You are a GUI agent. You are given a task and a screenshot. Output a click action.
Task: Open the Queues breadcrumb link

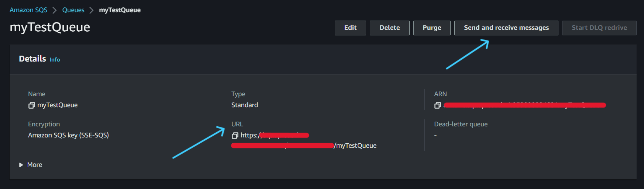click(73, 10)
